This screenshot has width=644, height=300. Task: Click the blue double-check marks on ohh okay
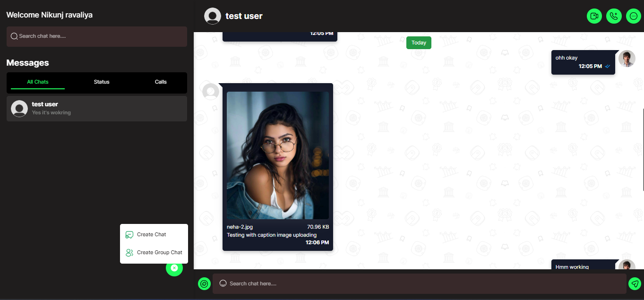pos(608,66)
